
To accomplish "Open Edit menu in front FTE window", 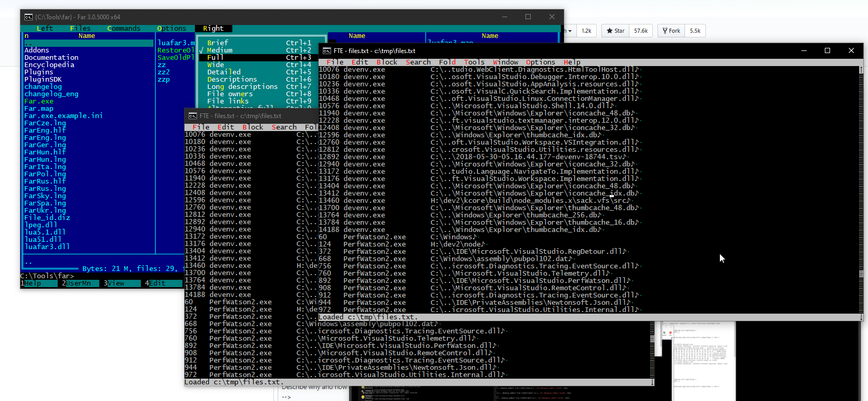I will (x=360, y=62).
